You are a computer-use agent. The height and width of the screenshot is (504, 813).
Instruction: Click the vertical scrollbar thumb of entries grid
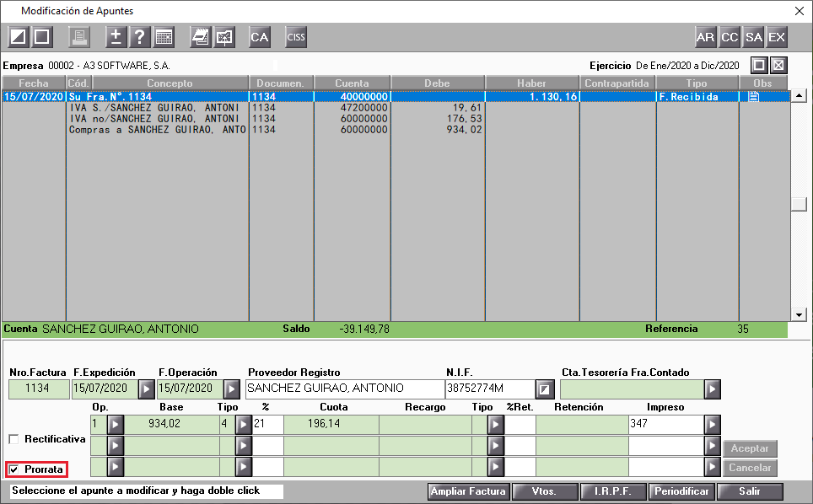(x=799, y=204)
